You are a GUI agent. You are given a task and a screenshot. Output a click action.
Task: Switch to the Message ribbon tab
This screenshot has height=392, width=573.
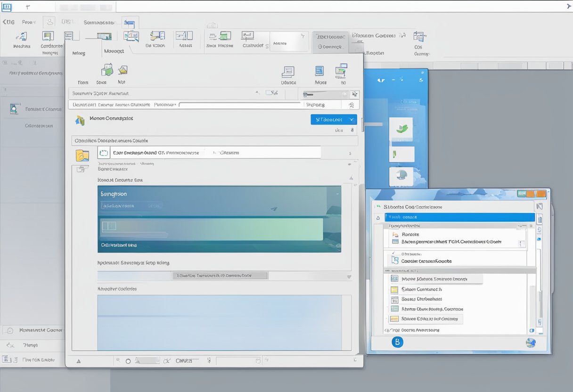point(113,50)
